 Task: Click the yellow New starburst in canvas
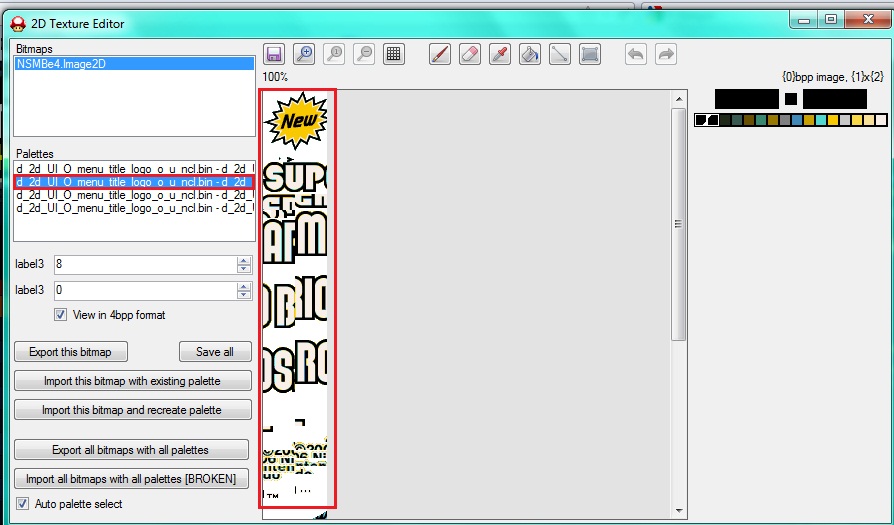coord(297,120)
